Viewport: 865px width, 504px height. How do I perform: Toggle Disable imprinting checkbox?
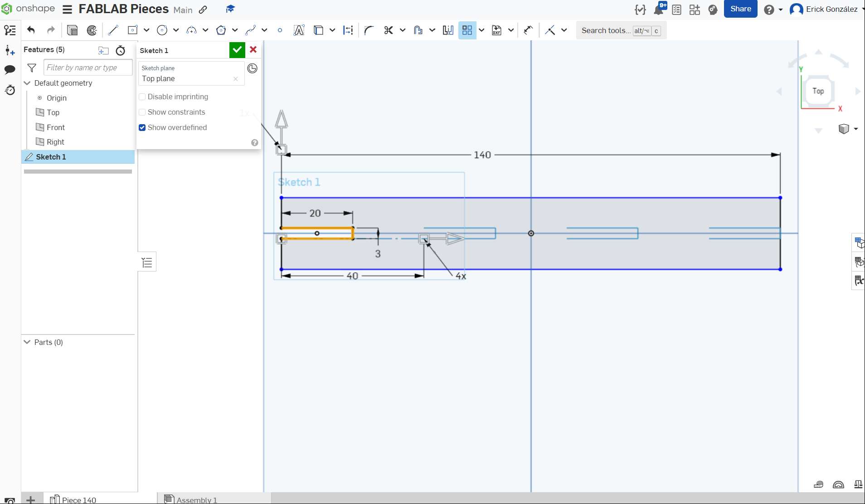142,97
